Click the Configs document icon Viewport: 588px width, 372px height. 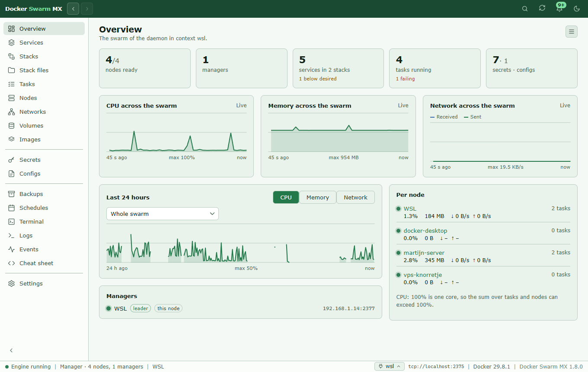pos(11,173)
